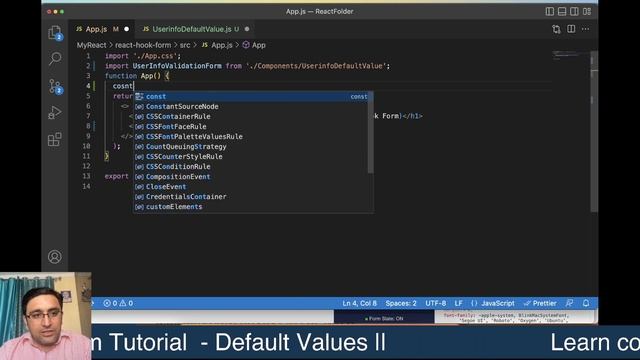This screenshot has height=360, width=640.
Task: Choose CSSFontFaceRule from suggestions
Action: (x=251, y=127)
